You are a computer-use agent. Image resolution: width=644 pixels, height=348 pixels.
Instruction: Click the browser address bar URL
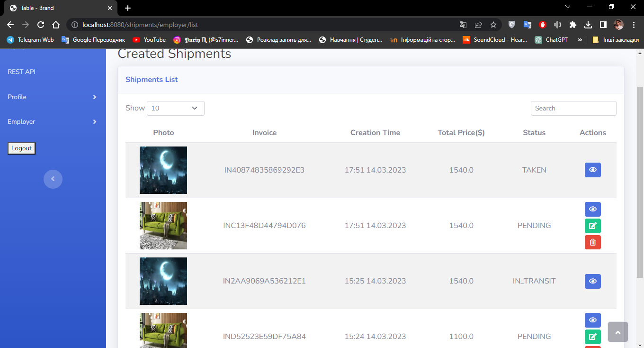[x=140, y=25]
